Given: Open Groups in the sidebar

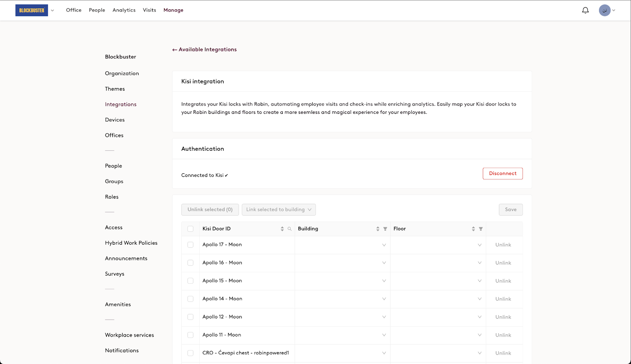Looking at the screenshot, I should [114, 182].
